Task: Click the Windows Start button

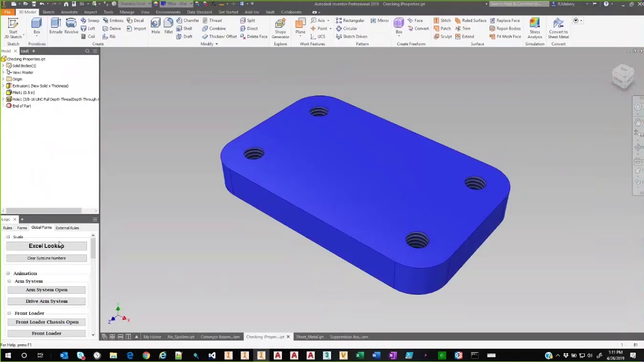Action: [x=8, y=356]
